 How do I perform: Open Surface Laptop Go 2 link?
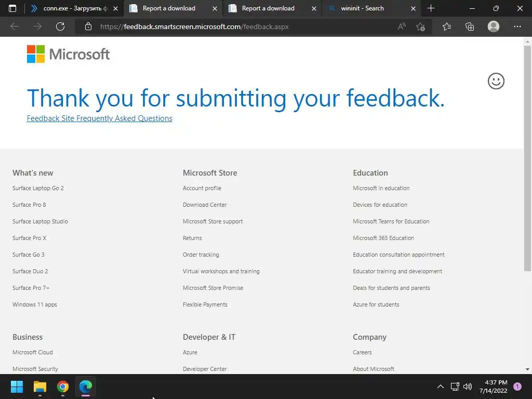coord(38,188)
